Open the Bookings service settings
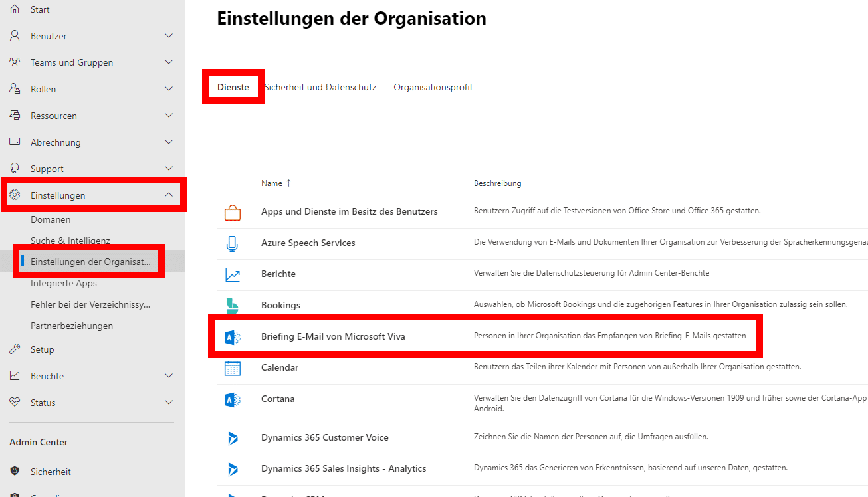The image size is (868, 497). (280, 305)
